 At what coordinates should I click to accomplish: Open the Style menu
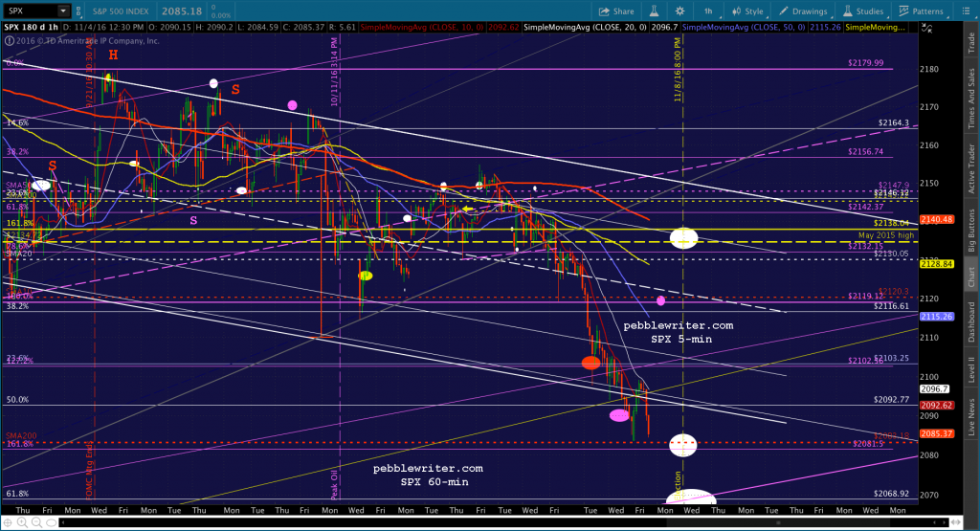pyautogui.click(x=748, y=11)
